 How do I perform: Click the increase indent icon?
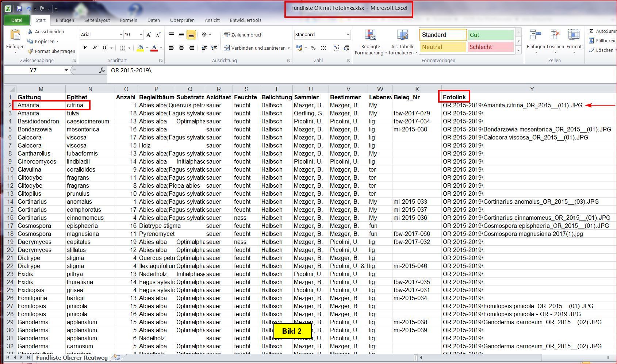pos(214,48)
